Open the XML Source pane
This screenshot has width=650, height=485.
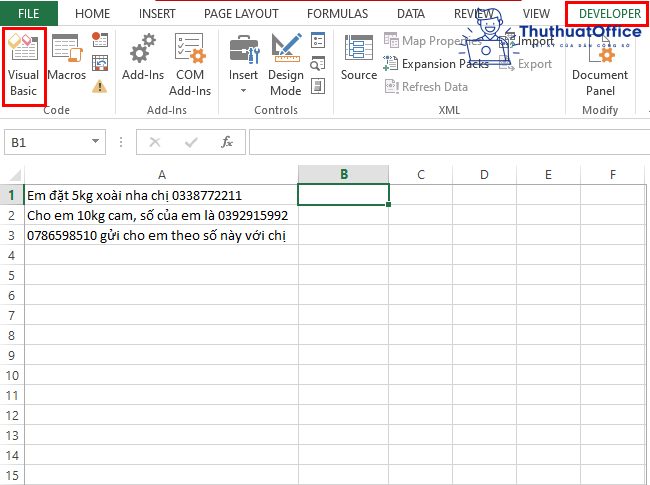pos(359,58)
